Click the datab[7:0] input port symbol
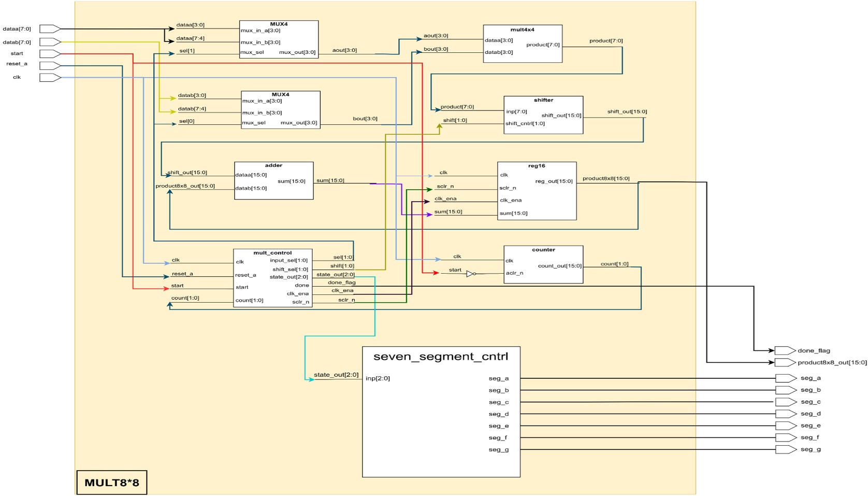868x496 pixels. (x=50, y=41)
